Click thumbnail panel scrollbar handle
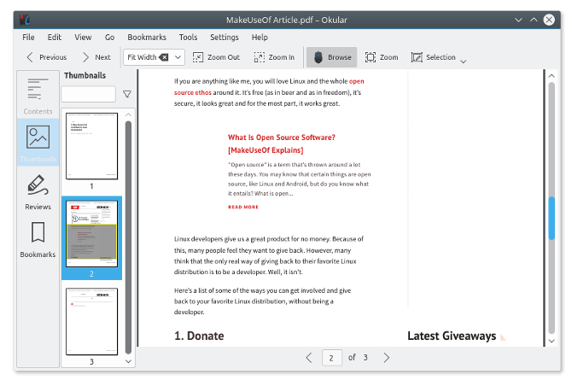This screenshot has width=572, height=392. (128, 237)
